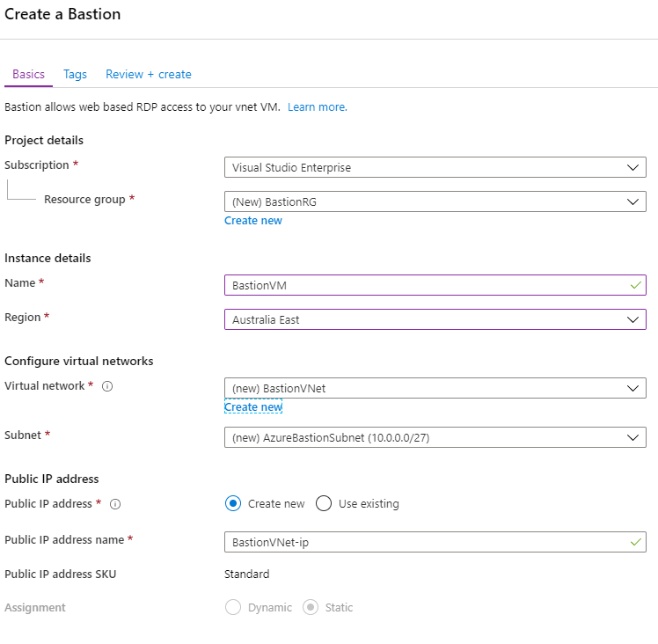This screenshot has height=644, width=658.
Task: Choose the Dynamic assignment radio option
Action: pos(233,607)
